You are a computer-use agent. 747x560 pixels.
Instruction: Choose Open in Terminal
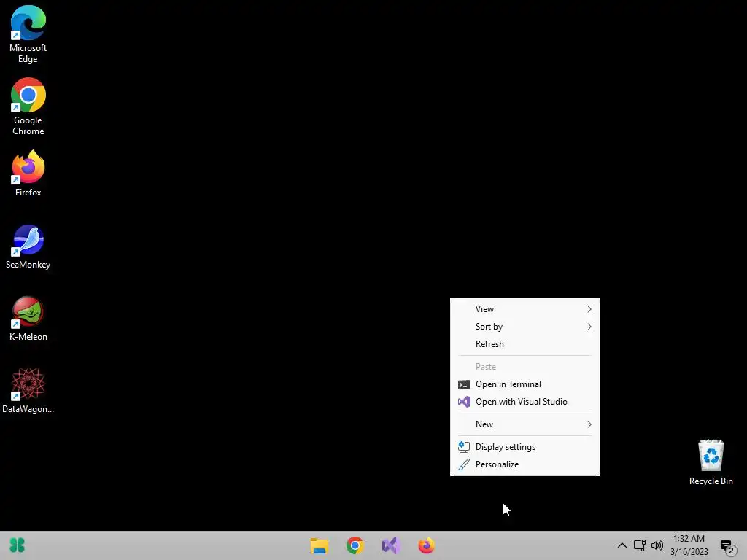coord(525,384)
